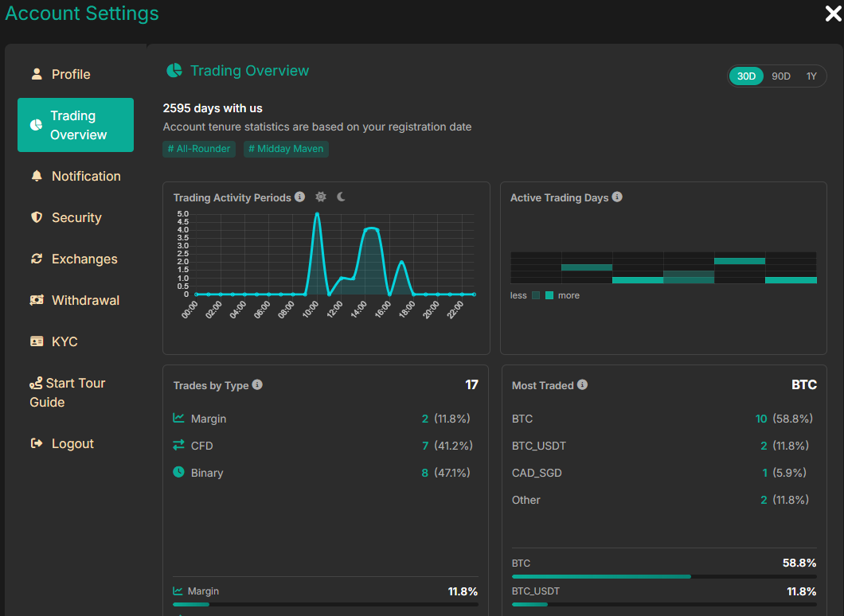Click the Most Traded info icon
The width and height of the screenshot is (844, 616).
(582, 384)
